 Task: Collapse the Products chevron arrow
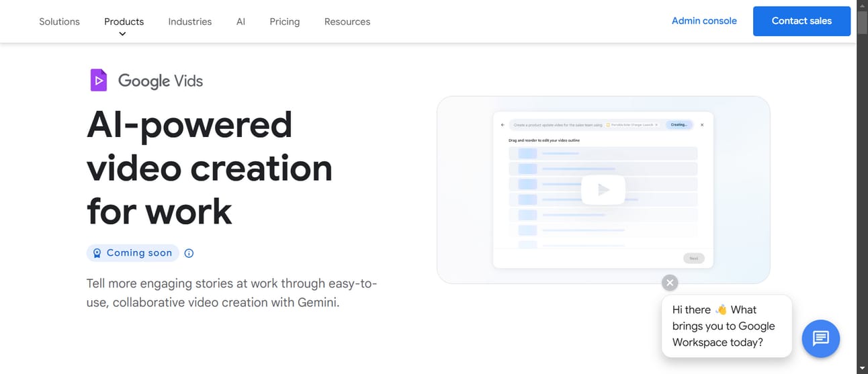coord(122,34)
